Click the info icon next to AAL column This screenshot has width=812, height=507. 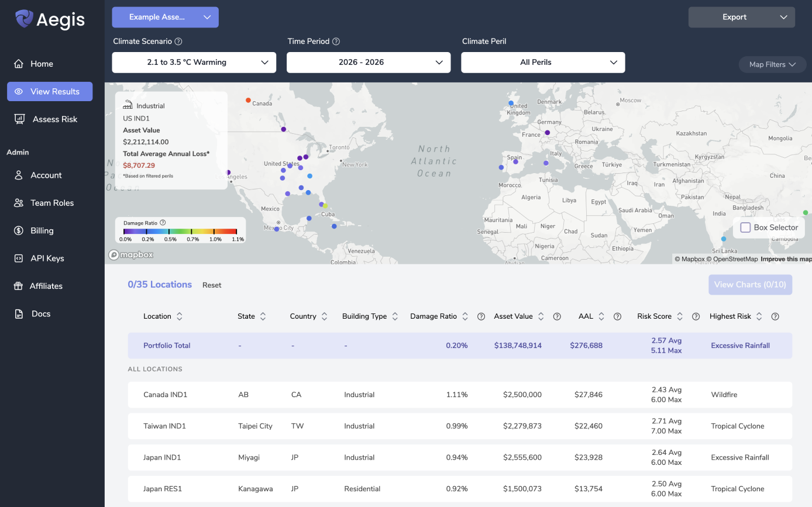pyautogui.click(x=617, y=316)
